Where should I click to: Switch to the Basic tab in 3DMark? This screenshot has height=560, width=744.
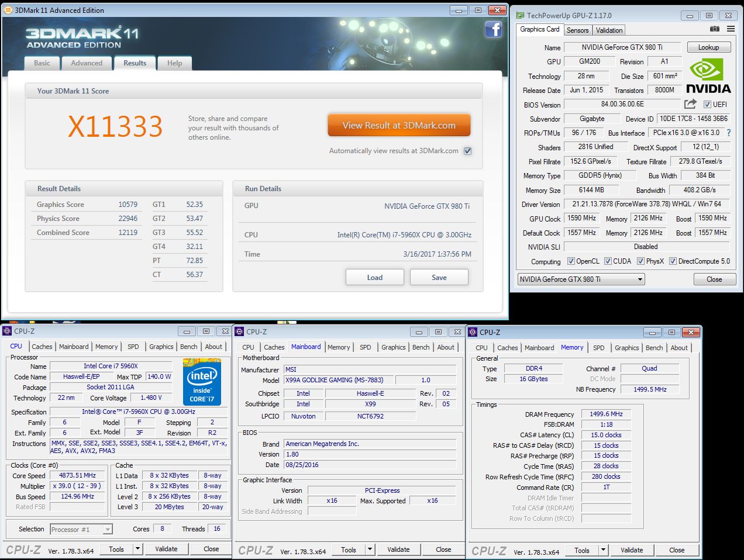42,63
